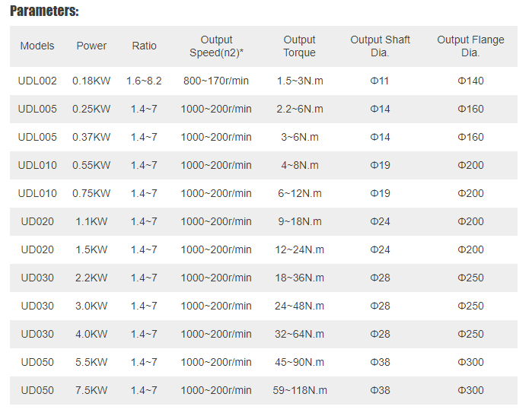This screenshot has height=416, width=532.
Task: Click the 0.18KW power cell
Action: [91, 81]
